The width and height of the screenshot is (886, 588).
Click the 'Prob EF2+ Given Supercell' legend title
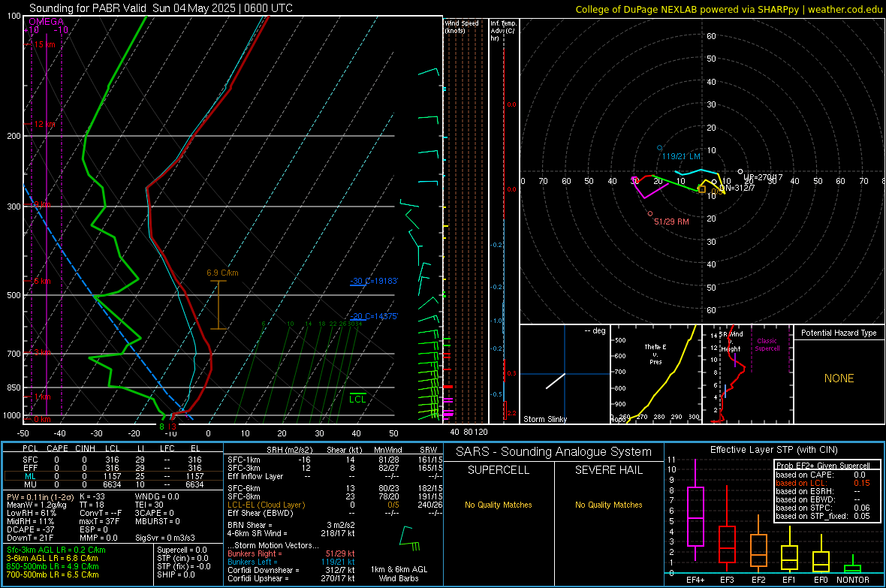(x=823, y=466)
